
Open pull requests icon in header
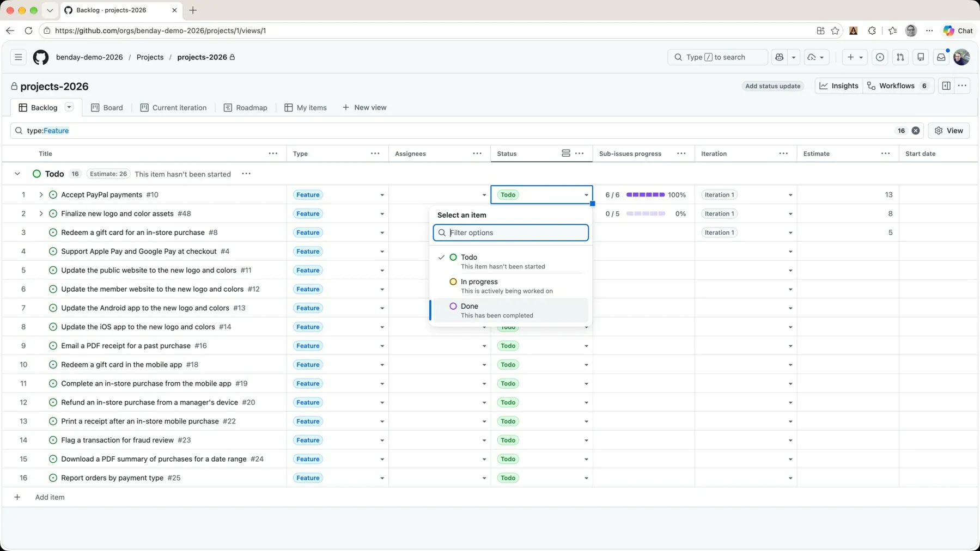[900, 57]
